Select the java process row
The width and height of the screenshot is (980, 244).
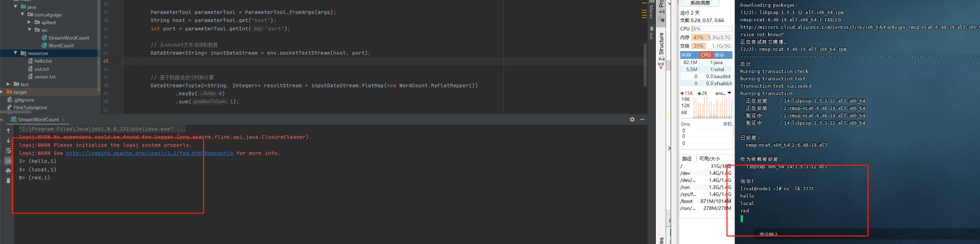pyautogui.click(x=706, y=62)
